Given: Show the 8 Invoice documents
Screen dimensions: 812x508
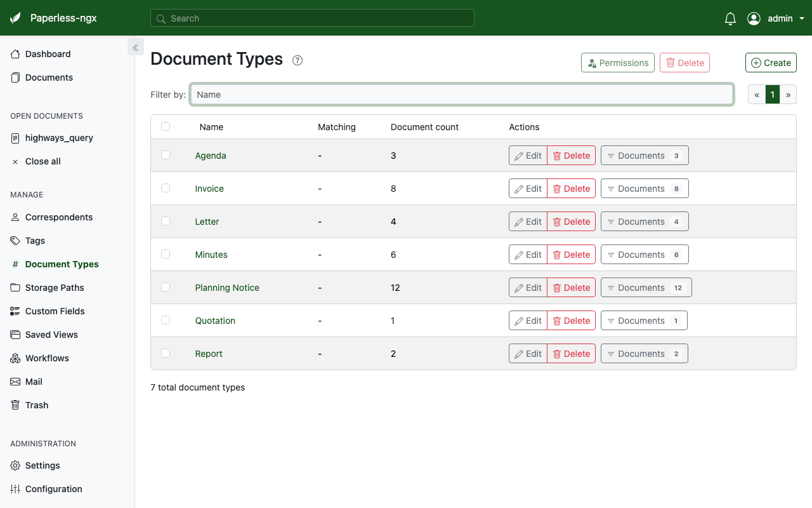Looking at the screenshot, I should [x=645, y=189].
